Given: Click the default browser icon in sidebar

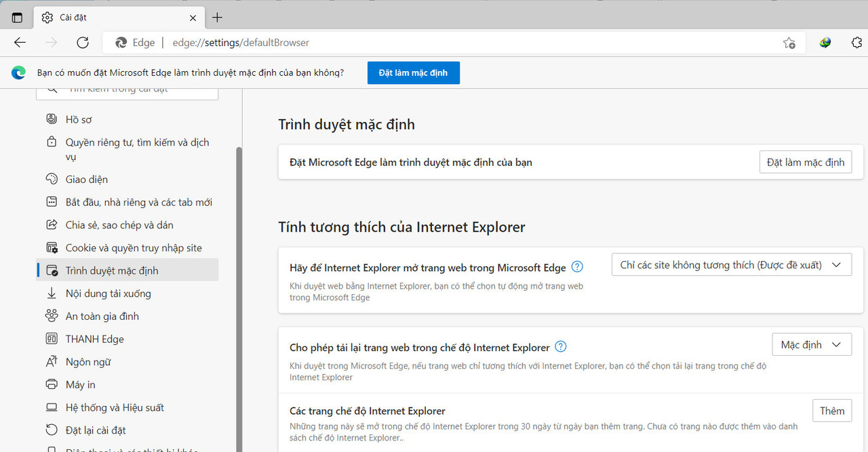Looking at the screenshot, I should click(52, 270).
